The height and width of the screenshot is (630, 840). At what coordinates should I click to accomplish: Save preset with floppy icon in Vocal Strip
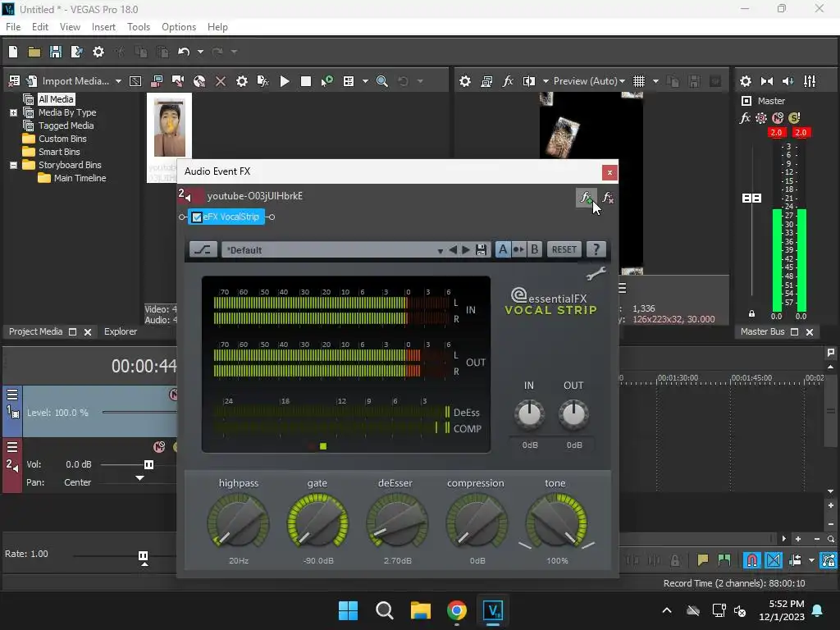tap(481, 249)
